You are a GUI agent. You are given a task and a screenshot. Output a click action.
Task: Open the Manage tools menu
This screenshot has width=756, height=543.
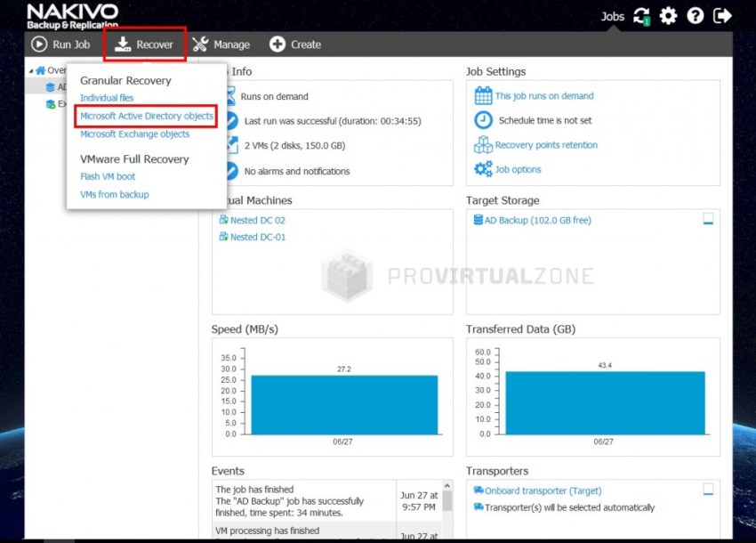pos(221,45)
